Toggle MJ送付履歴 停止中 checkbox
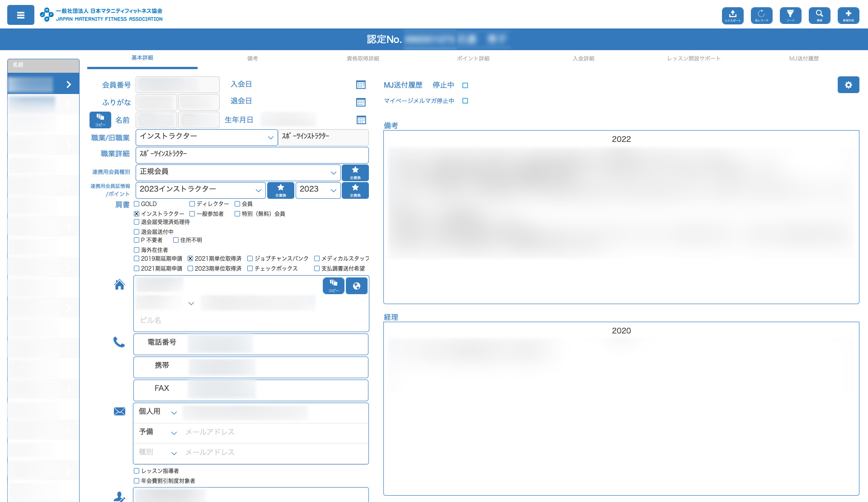Image resolution: width=868 pixels, height=502 pixels. (x=465, y=85)
